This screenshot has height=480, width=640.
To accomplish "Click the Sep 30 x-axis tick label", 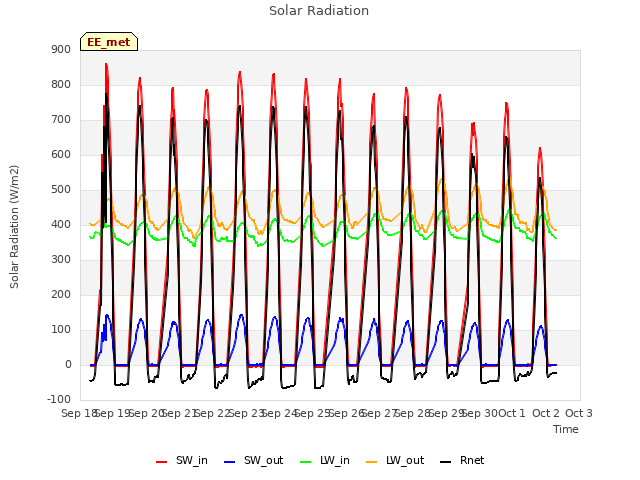I will (482, 413).
